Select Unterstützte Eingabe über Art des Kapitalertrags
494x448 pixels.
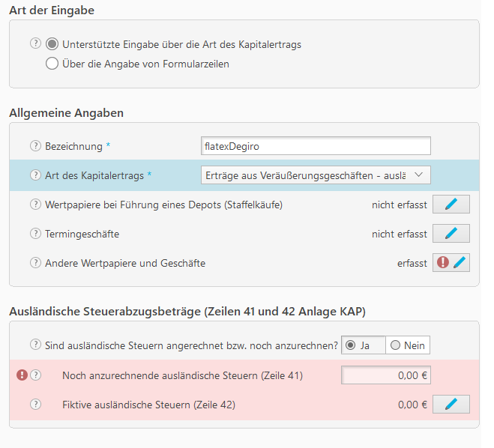(x=52, y=44)
